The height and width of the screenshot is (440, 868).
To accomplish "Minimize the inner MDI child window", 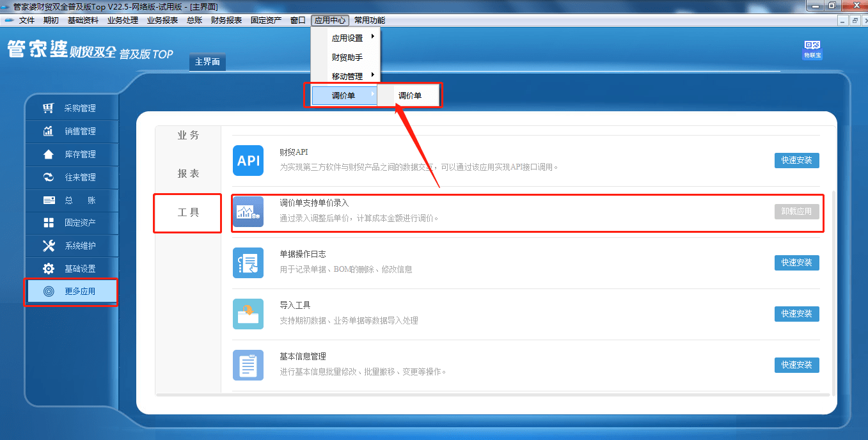I will click(843, 20).
